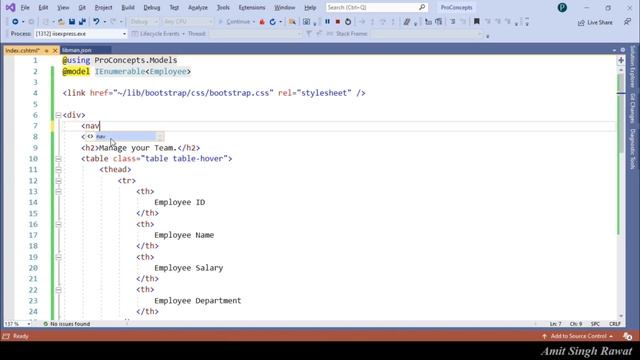
Task: Open the Process iisexpress.exe dropdown
Action: coord(80,34)
